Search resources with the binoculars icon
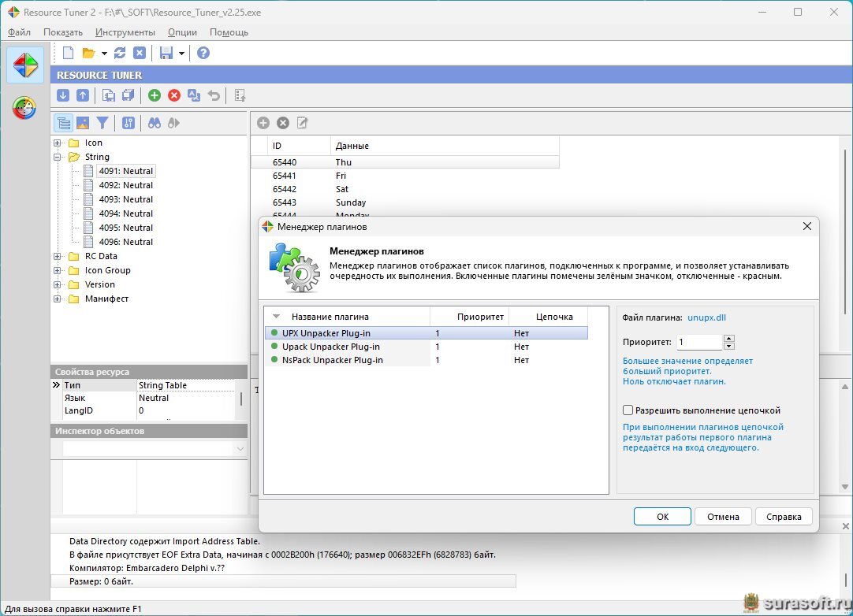This screenshot has width=853, height=616. coord(155,124)
